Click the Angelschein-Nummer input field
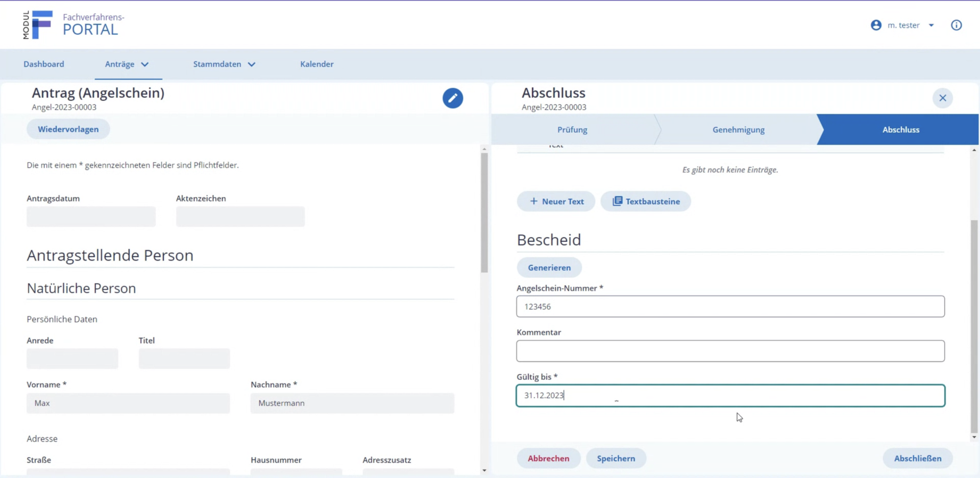 pyautogui.click(x=730, y=306)
